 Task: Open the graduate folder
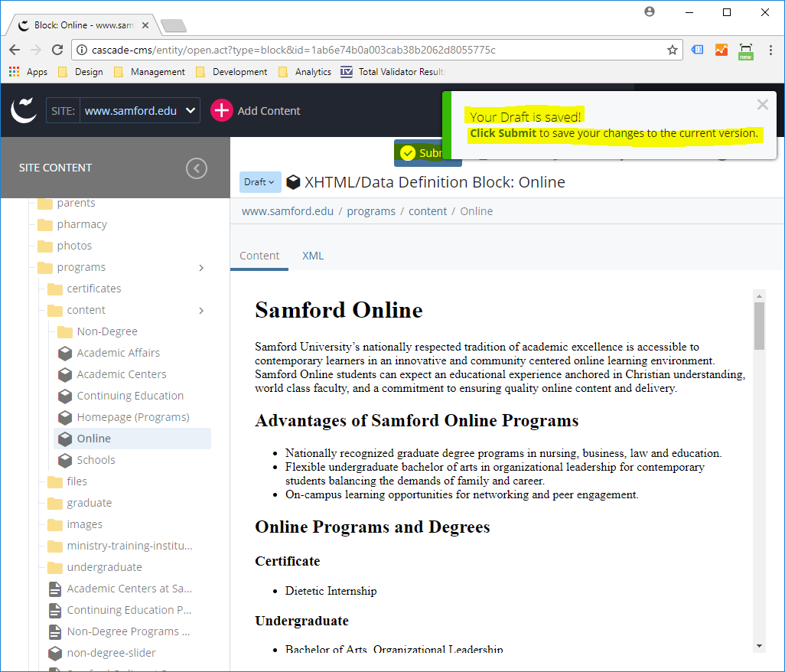[x=80, y=504]
